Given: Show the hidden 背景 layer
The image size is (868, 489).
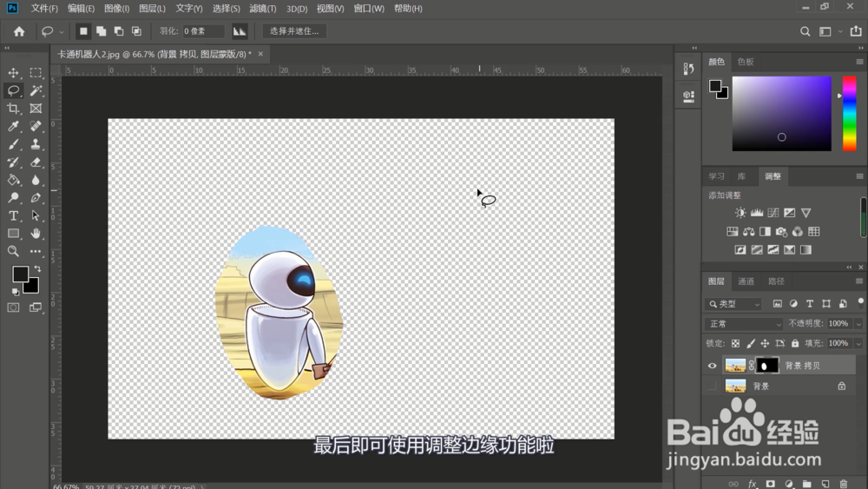Looking at the screenshot, I should (712, 386).
